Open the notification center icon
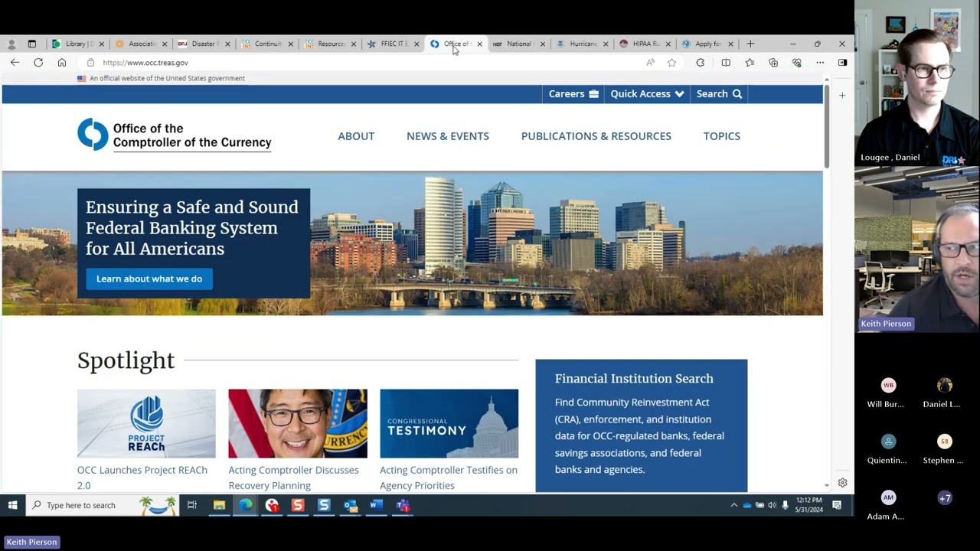This screenshot has height=551, width=980. coord(837,505)
